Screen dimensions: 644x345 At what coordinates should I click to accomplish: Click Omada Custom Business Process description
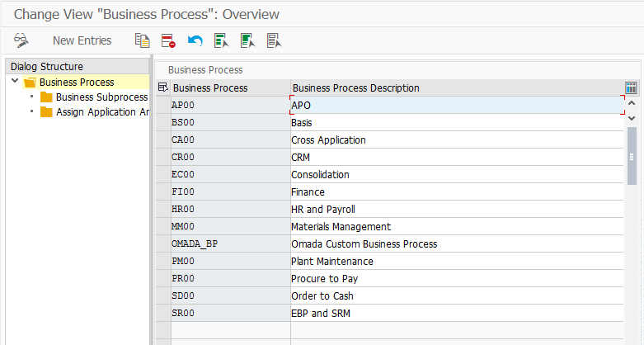click(457, 243)
